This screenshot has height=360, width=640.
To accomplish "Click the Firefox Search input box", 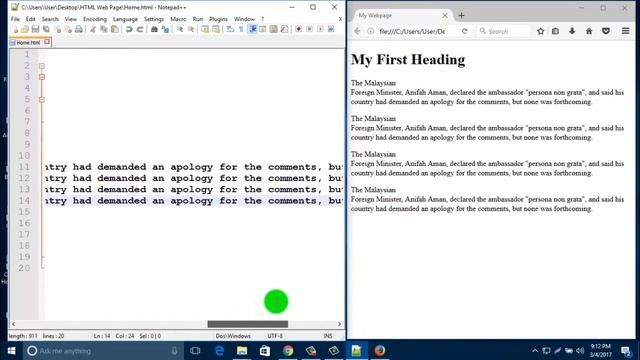I will (x=503, y=31).
